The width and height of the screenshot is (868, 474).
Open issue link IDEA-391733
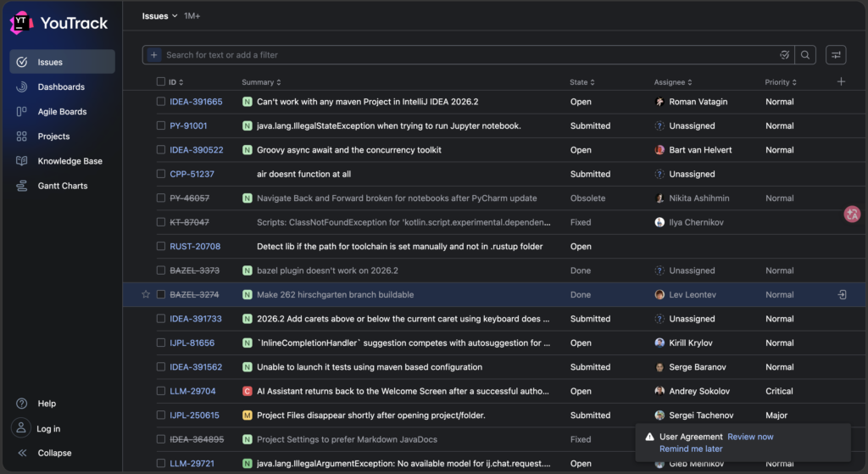[196, 319]
